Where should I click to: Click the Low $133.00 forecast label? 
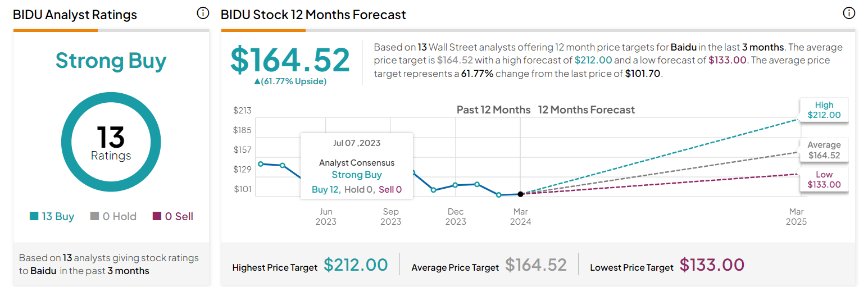click(824, 180)
